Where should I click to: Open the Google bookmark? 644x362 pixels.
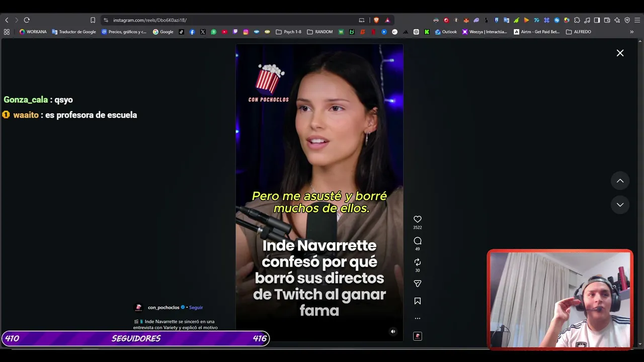(x=163, y=32)
